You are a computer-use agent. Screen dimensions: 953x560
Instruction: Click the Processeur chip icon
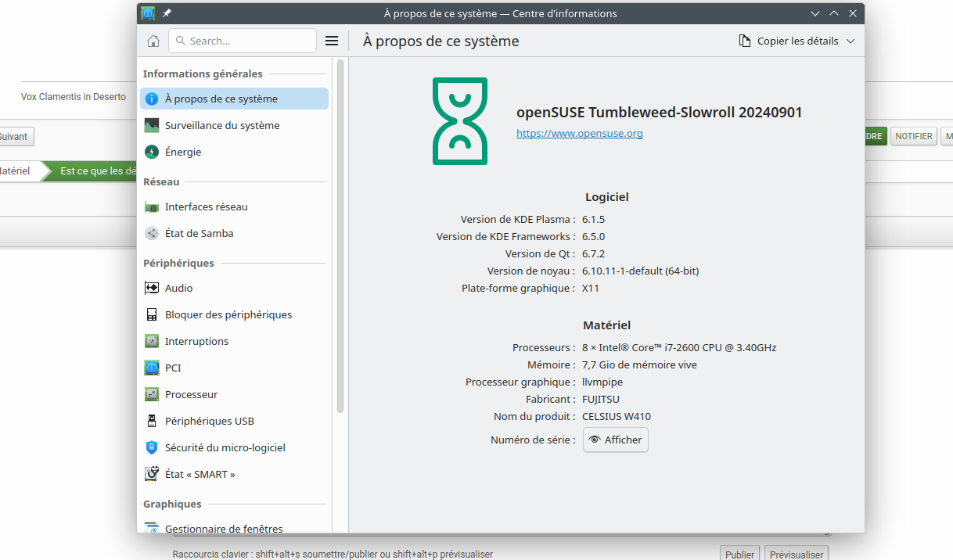pos(152,394)
